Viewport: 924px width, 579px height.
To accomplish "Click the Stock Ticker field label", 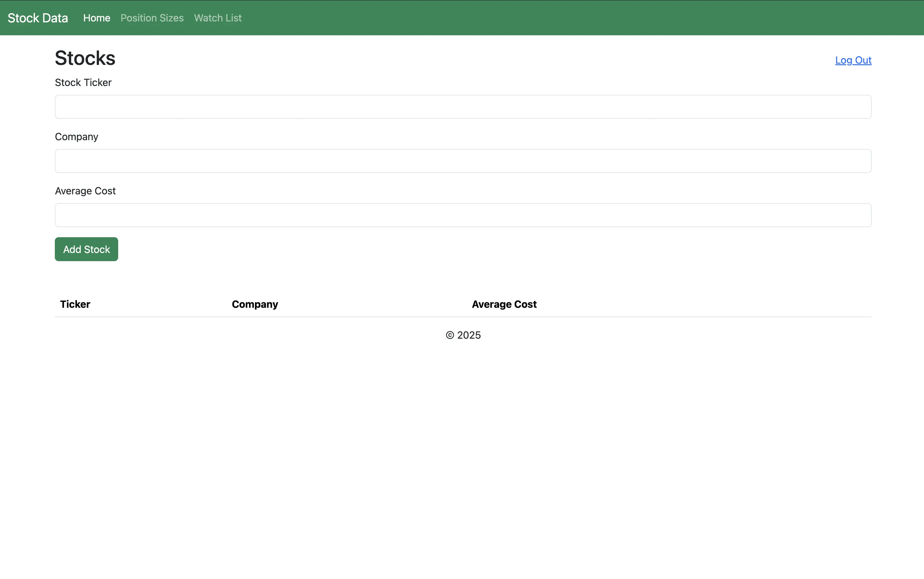I will tap(83, 83).
